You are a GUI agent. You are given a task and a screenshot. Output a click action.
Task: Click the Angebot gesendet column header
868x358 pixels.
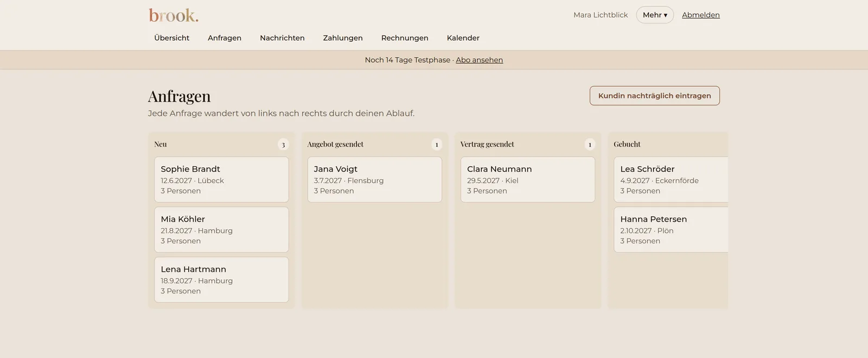(x=335, y=145)
